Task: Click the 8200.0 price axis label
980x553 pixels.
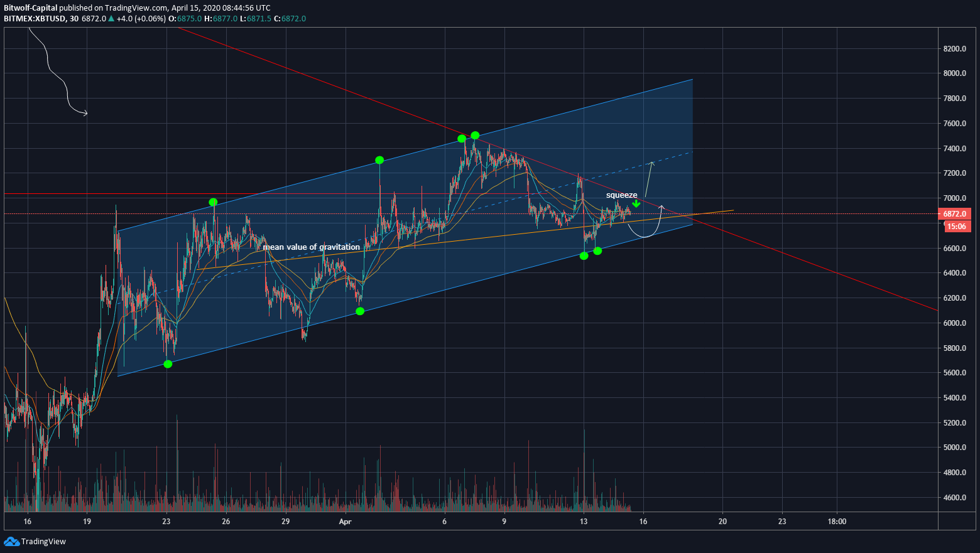Action: point(954,49)
